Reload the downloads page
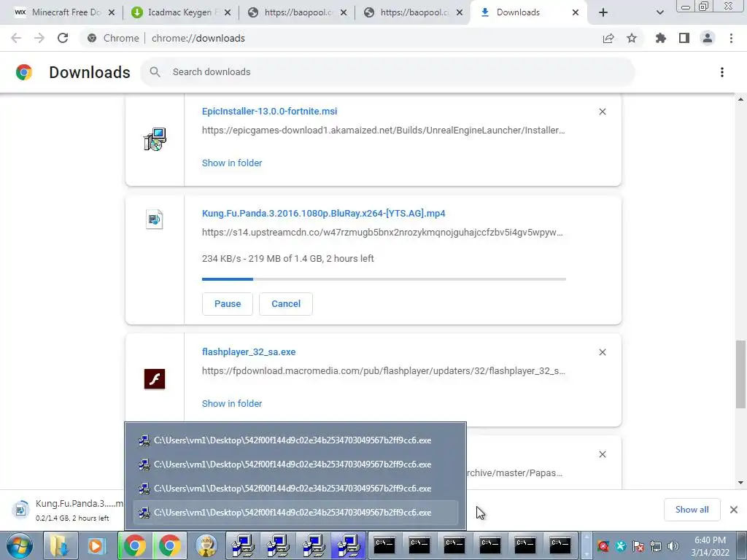Viewport: 747px width, 560px height. click(x=63, y=38)
